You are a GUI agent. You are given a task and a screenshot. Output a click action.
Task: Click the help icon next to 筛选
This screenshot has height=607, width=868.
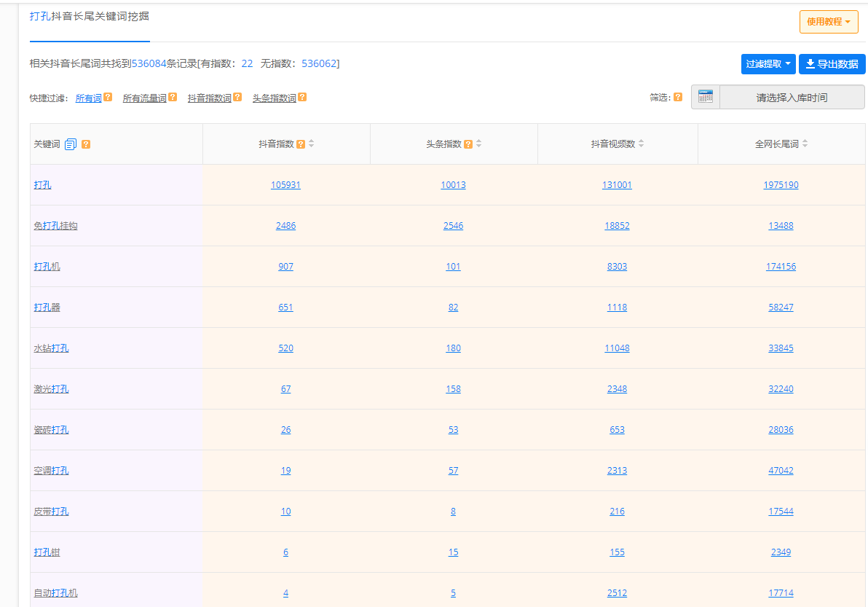[678, 97]
